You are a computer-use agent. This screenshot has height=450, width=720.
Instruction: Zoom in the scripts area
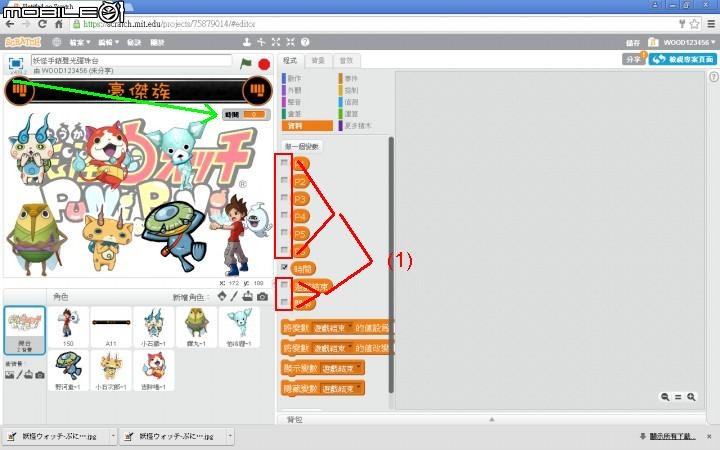[x=691, y=397]
